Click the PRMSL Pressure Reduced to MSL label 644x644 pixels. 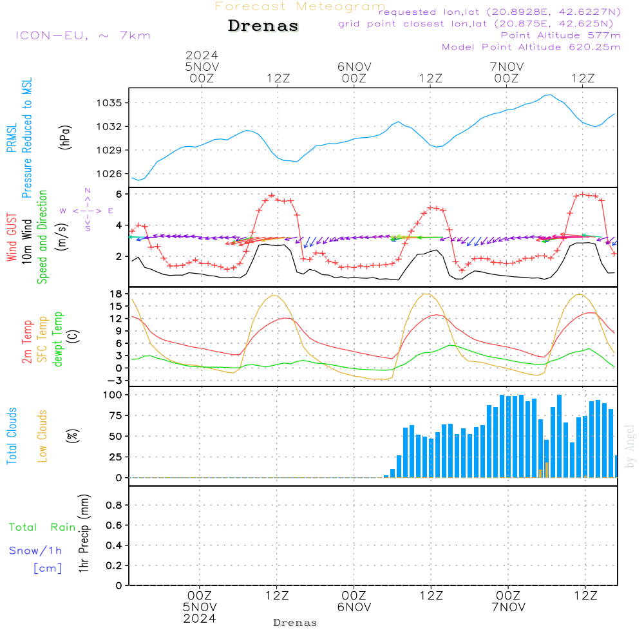click(x=19, y=138)
